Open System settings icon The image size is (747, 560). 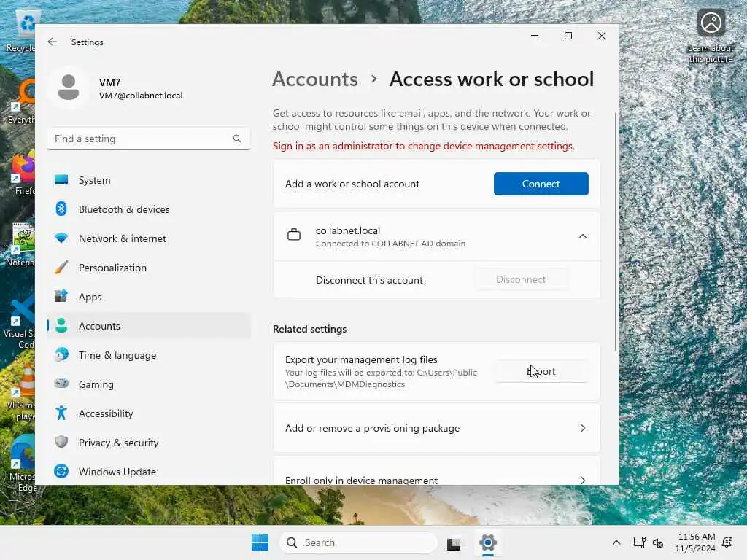coord(61,180)
